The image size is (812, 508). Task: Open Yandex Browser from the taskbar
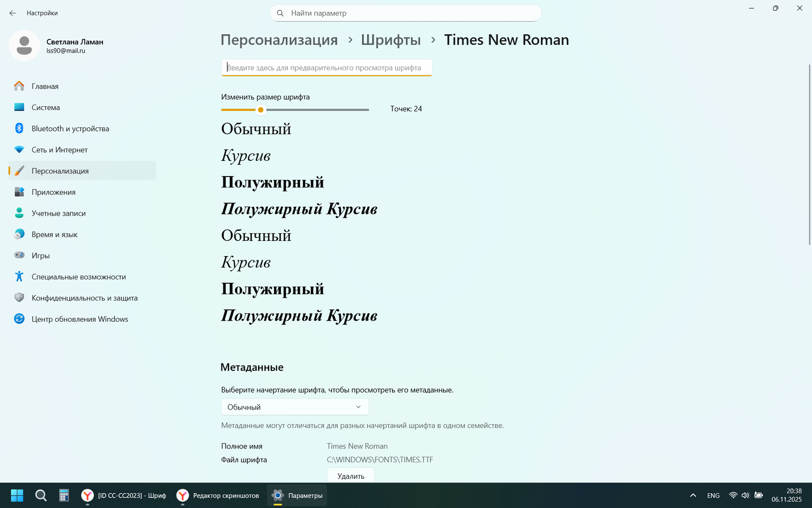coord(87,495)
